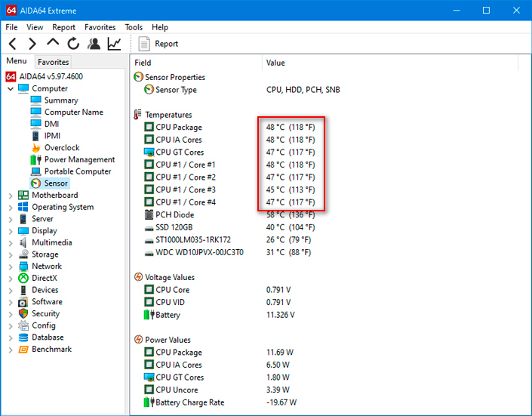
Task: Click the Database icon
Action: 23,337
